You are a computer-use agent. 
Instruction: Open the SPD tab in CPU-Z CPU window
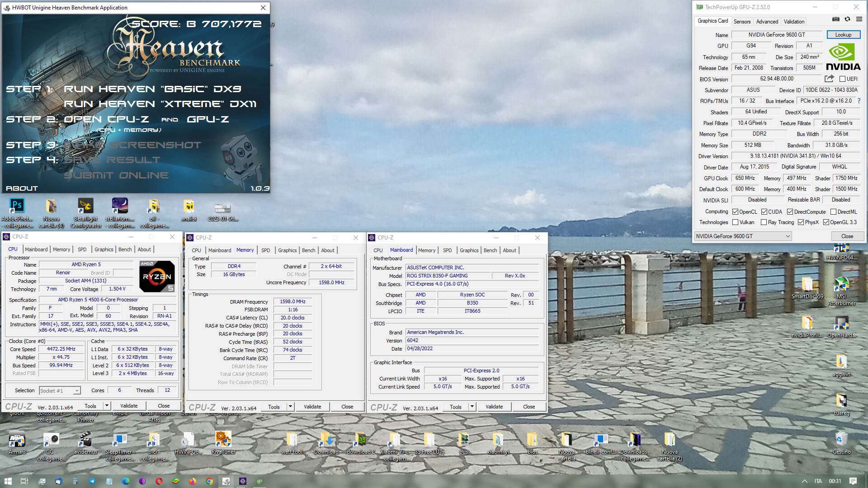click(82, 249)
